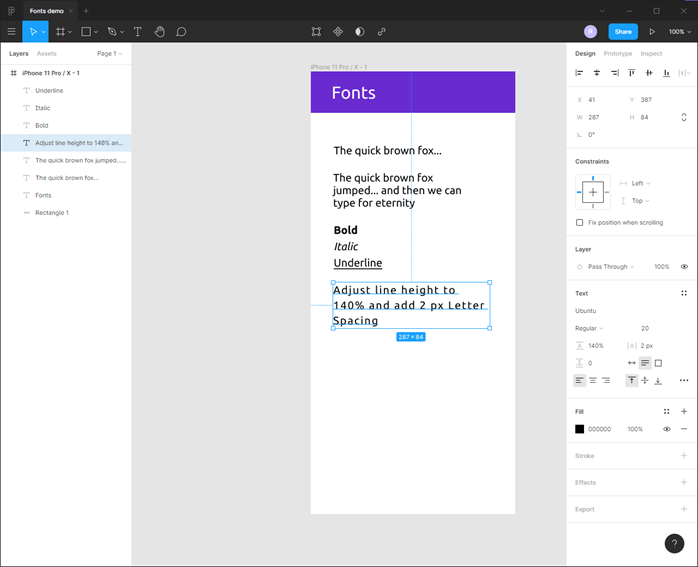This screenshot has width=698, height=567.
Task: Open the help question mark button
Action: (x=674, y=543)
